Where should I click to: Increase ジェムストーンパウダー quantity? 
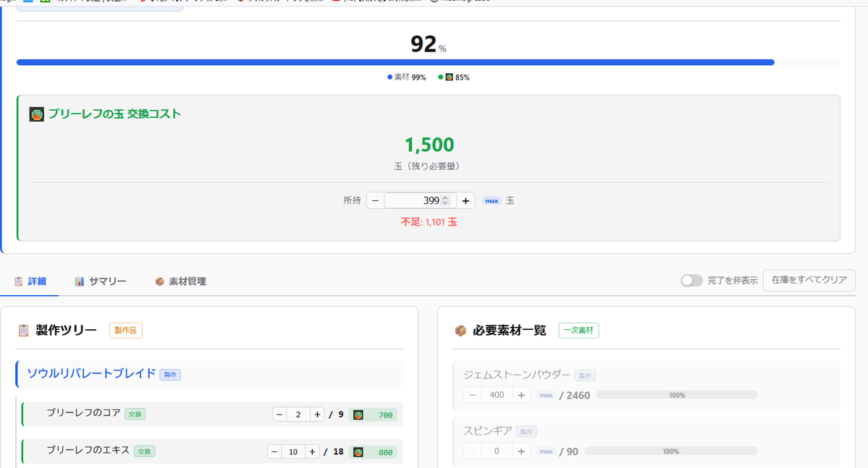point(521,395)
